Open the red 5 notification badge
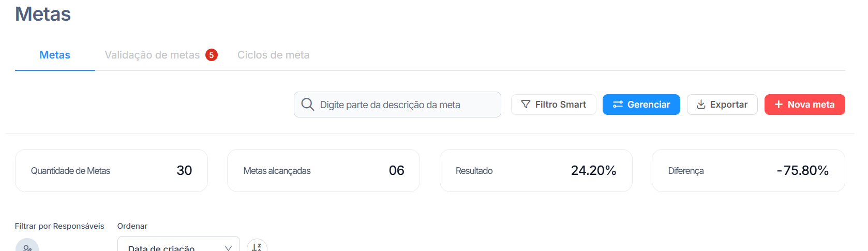 pos(211,55)
